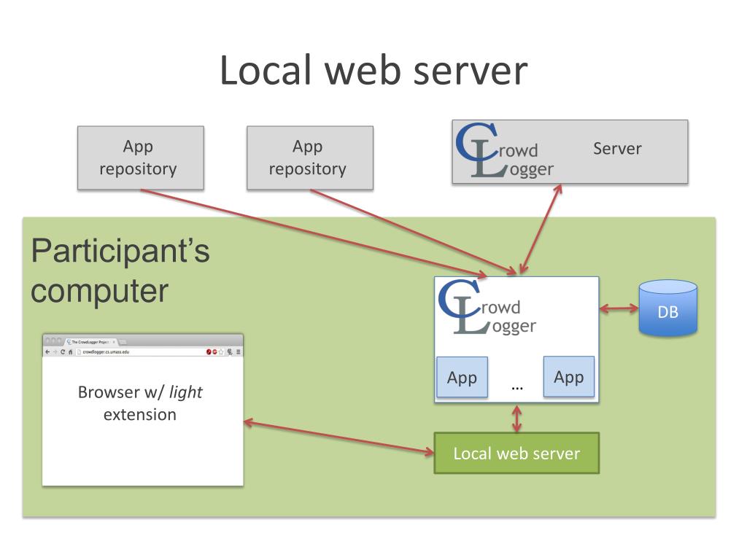This screenshot has height=560, width=747.
Task: Click the browser back arrow
Action: pyautogui.click(x=47, y=352)
